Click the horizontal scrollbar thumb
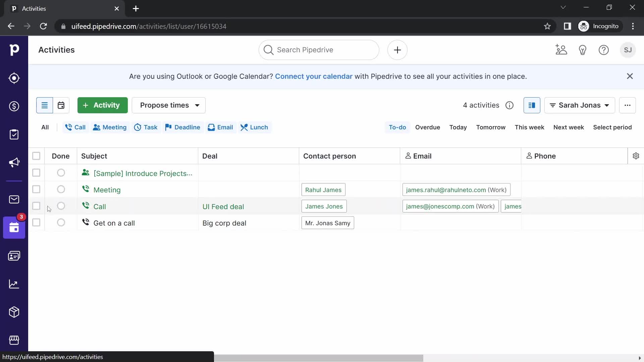Screen dimensions: 644x362 coord(319,358)
